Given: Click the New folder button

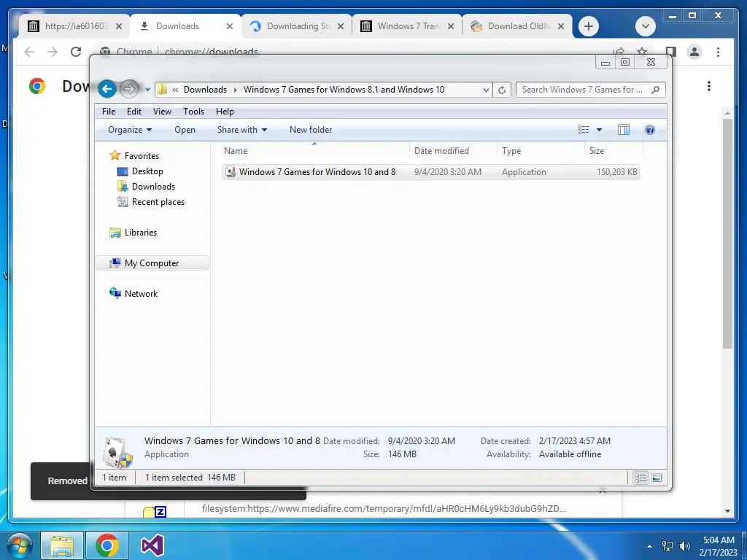Looking at the screenshot, I should point(311,130).
